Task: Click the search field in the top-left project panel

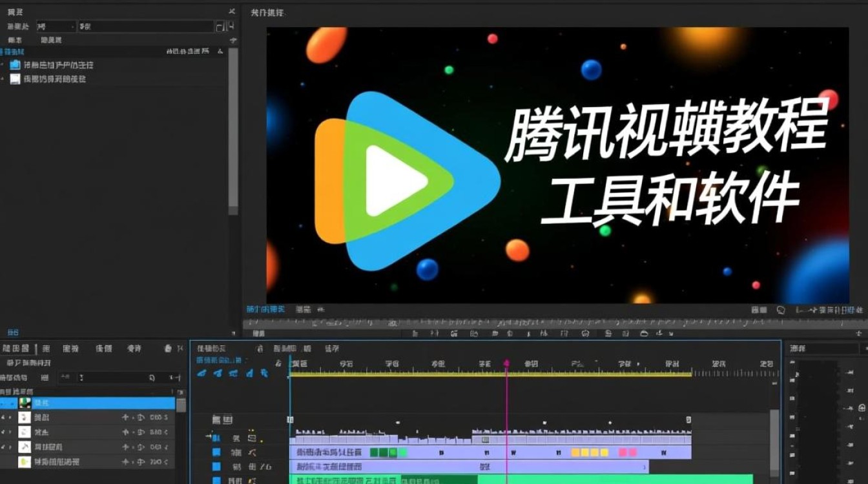Action: pyautogui.click(x=145, y=26)
